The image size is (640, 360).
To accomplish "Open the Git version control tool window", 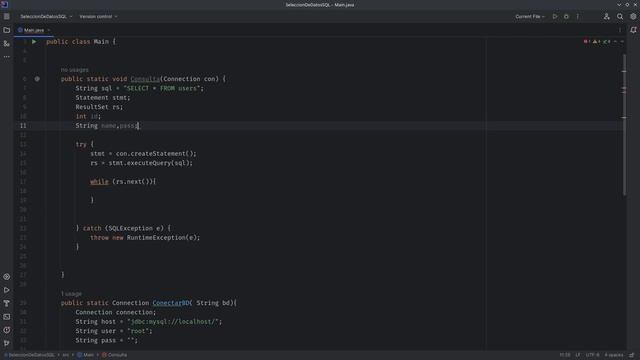I will coord(7,343).
